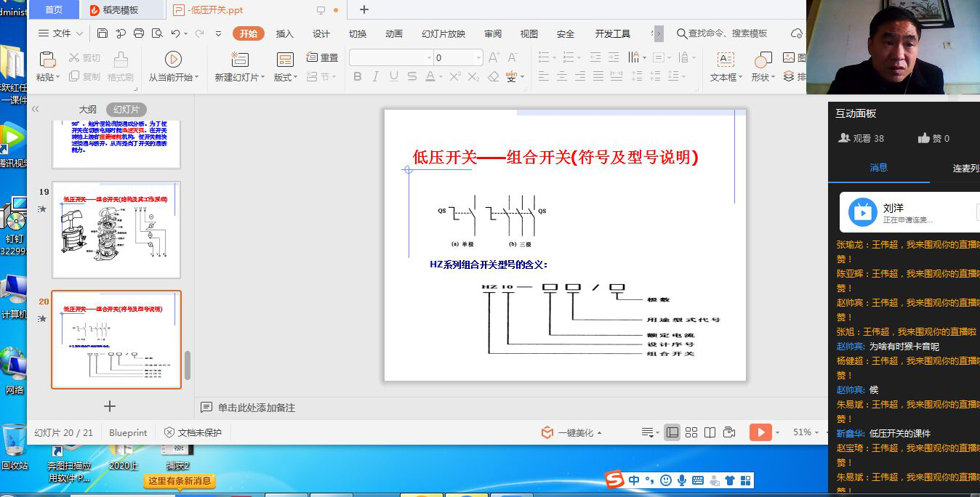Viewport: 980px width, 497px height.
Task: Click the clear formatting eraser icon
Action: 494,76
